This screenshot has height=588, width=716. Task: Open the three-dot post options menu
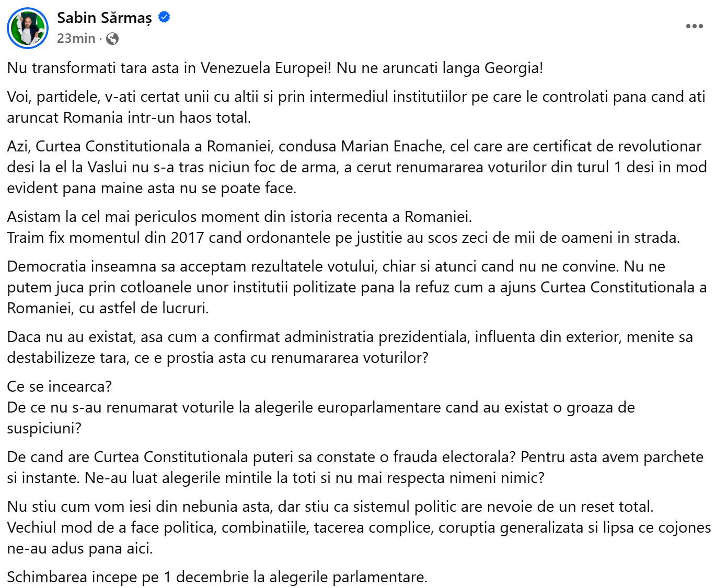(x=694, y=26)
